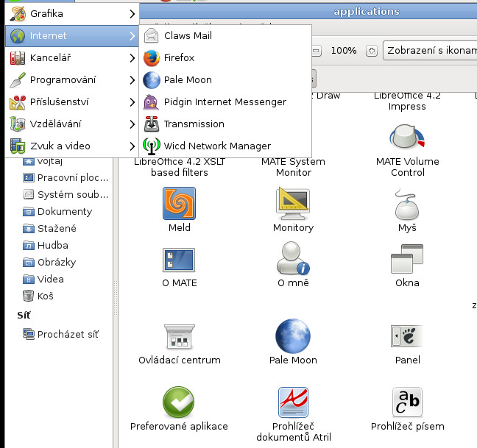Open Videa in the sidebar
The width and height of the screenshot is (477, 448).
(x=43, y=279)
